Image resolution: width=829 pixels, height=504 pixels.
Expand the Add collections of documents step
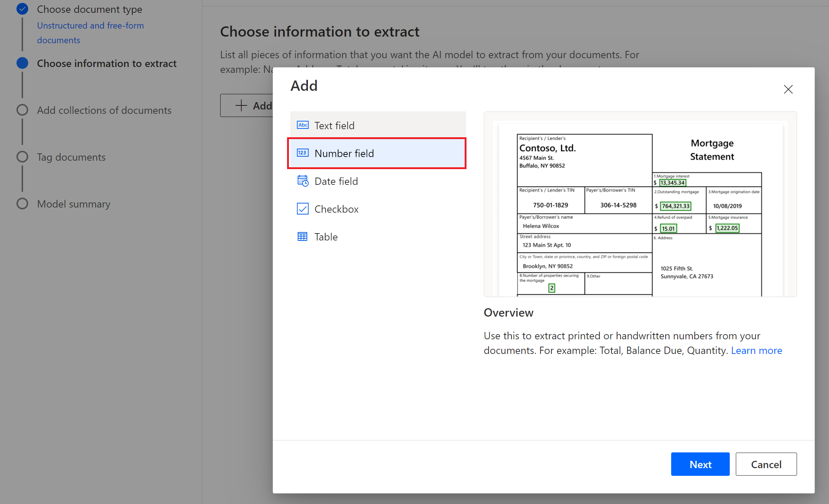tap(104, 109)
